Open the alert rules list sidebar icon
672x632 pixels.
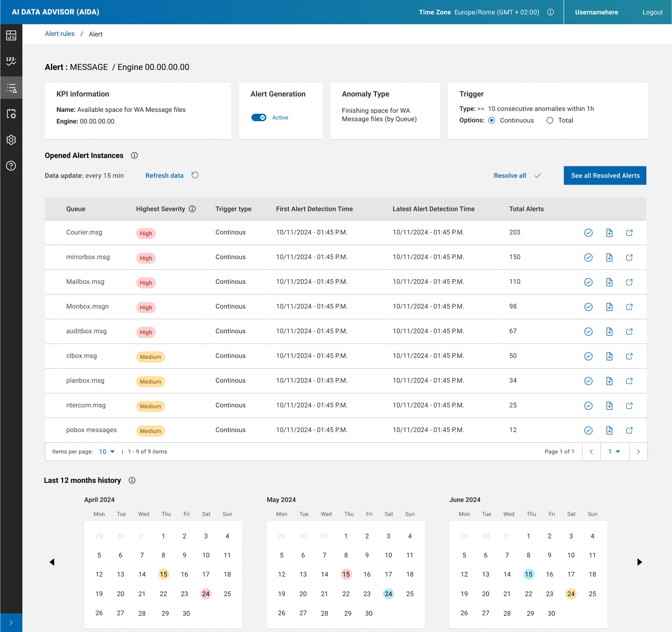click(x=11, y=88)
